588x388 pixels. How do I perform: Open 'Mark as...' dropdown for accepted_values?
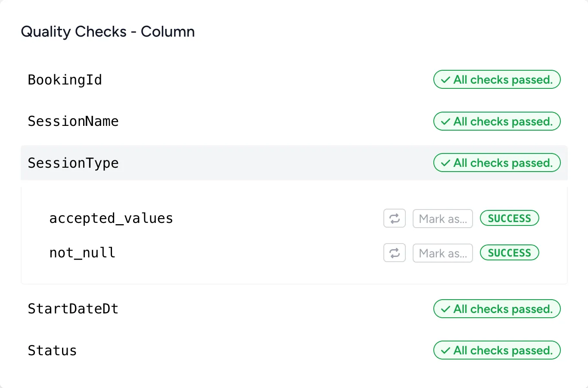(442, 219)
